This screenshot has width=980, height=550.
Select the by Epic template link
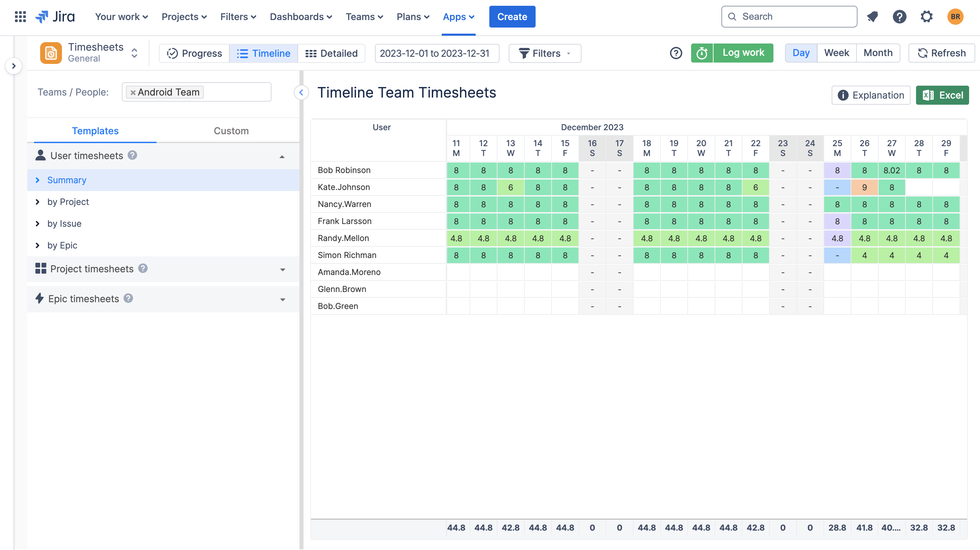[62, 245]
